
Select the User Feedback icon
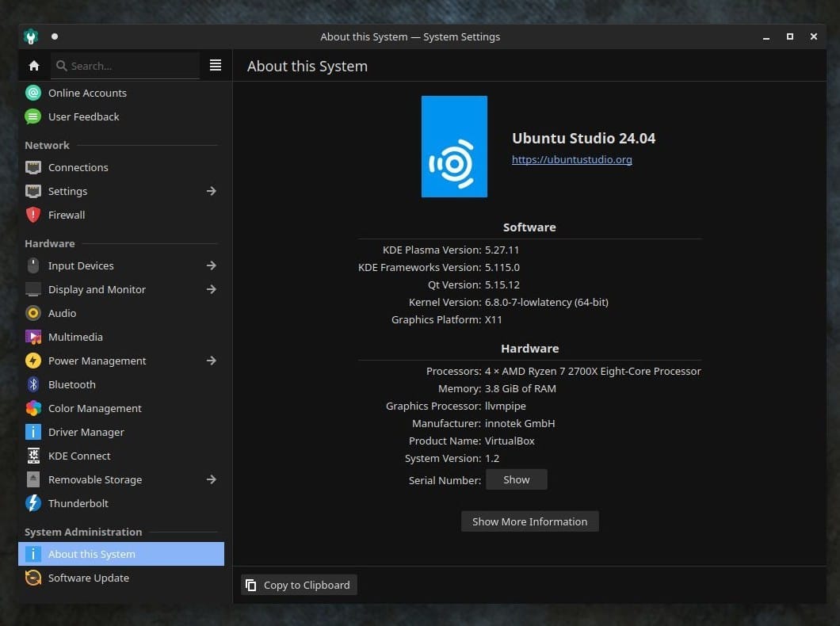32,116
